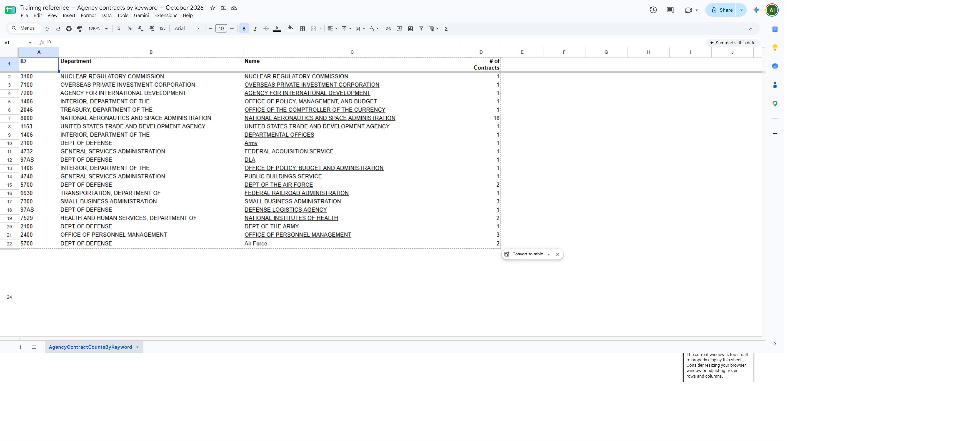The width and height of the screenshot is (980, 441).
Task: Dismiss the Convert to table chip
Action: [x=557, y=254]
